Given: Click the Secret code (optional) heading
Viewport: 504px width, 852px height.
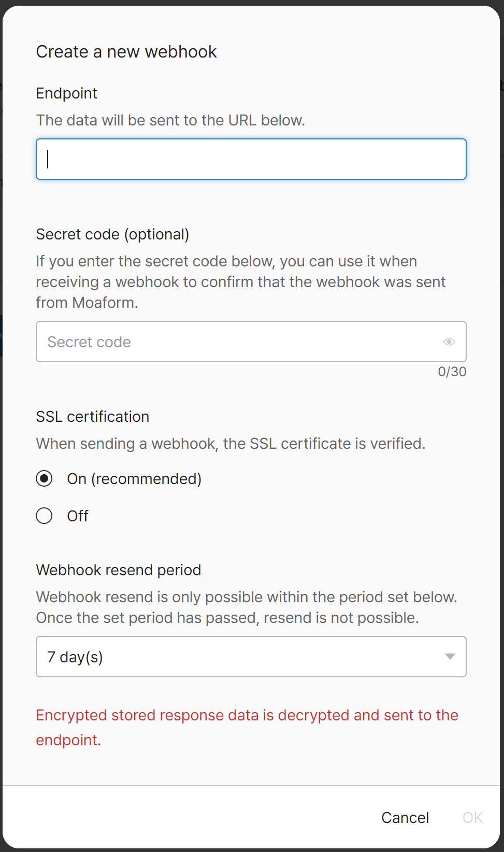Looking at the screenshot, I should pos(113,234).
